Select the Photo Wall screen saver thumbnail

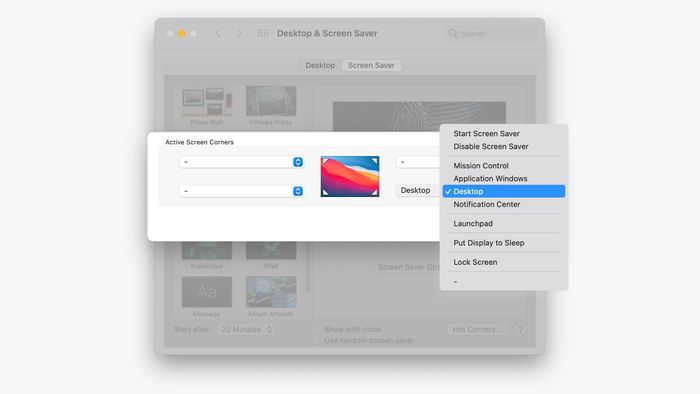(207, 101)
